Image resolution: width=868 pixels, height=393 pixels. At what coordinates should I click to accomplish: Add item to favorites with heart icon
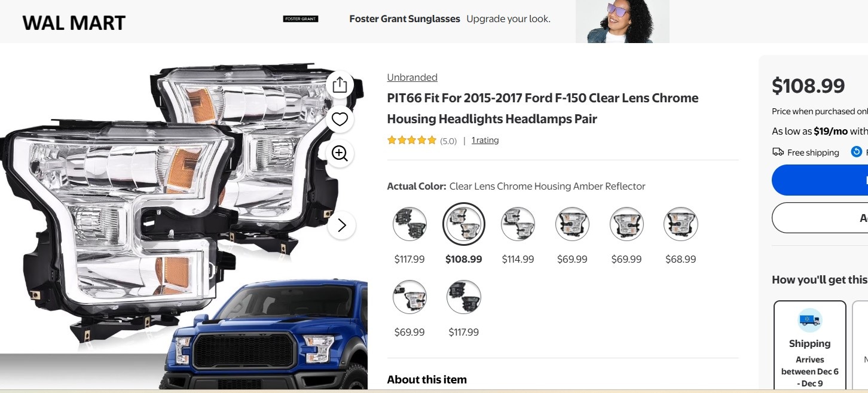(x=340, y=119)
